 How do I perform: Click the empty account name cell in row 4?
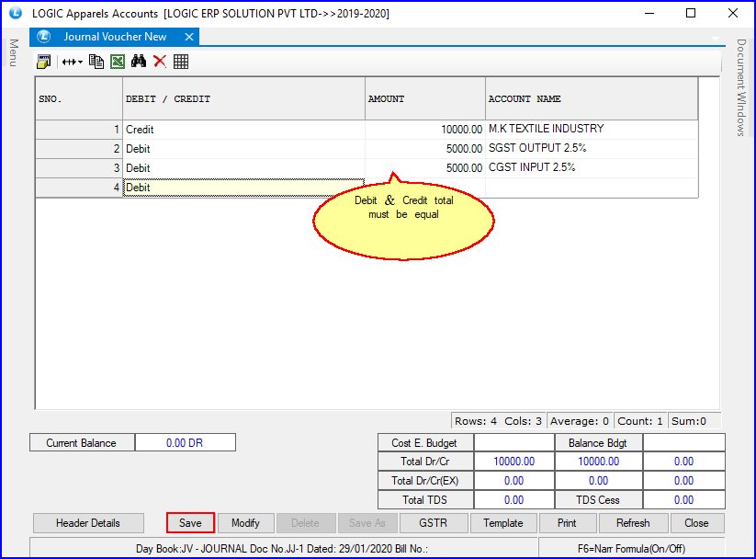coord(592,188)
